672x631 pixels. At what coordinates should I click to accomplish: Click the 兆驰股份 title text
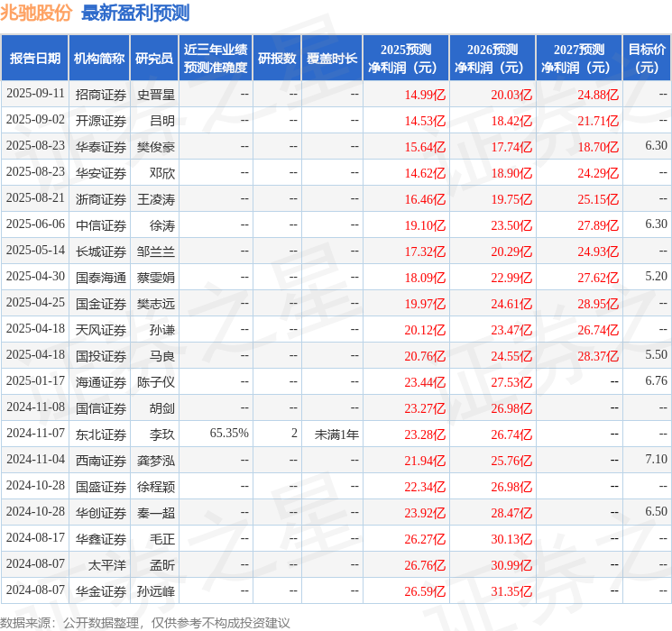point(36,13)
